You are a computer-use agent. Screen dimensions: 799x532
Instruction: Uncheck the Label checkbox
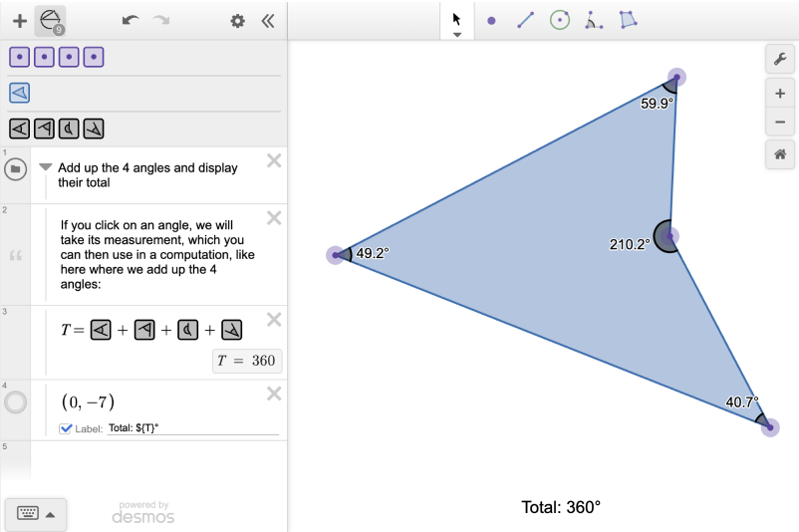point(66,428)
